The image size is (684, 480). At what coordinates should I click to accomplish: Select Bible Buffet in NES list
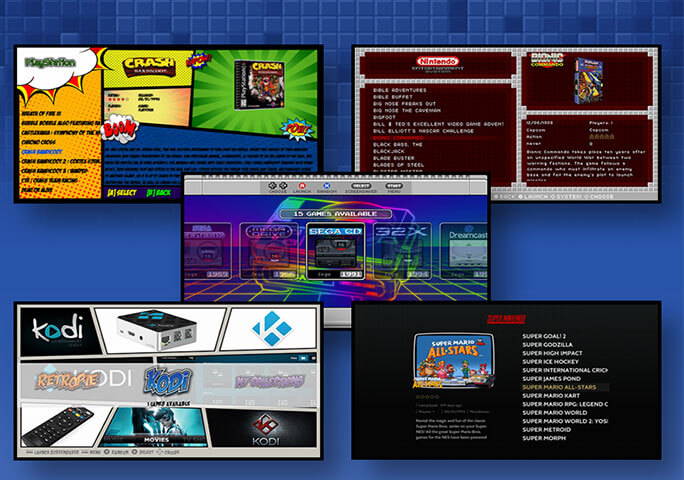[393, 97]
